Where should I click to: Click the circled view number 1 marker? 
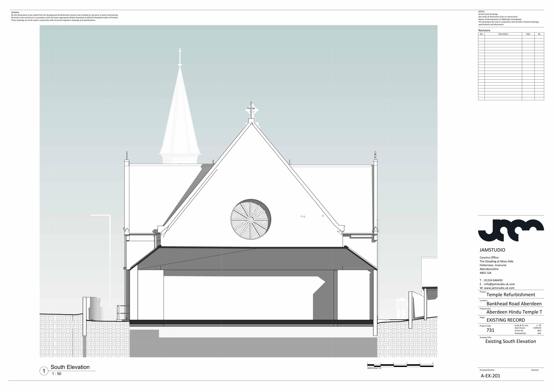click(x=44, y=371)
